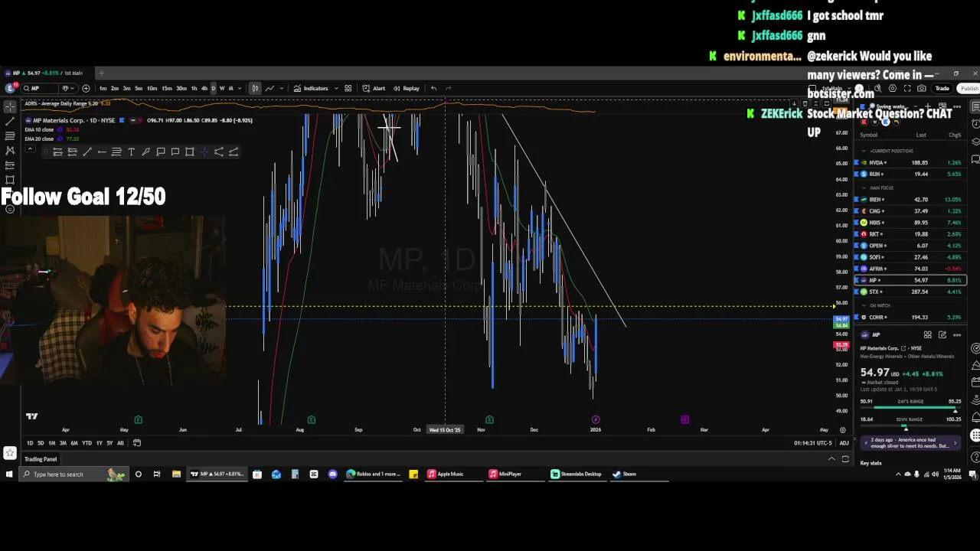Select the YTD date range tab
This screenshot has width=980, height=551.
click(87, 443)
